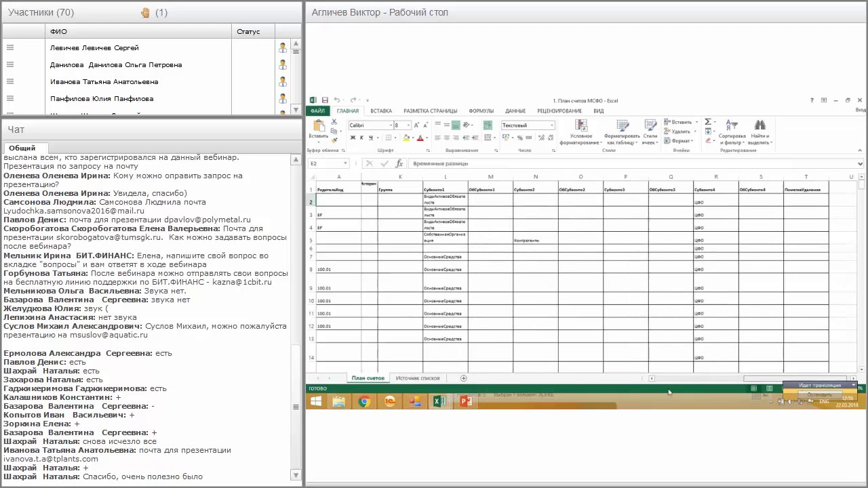Activate the Format Painter brush
Image resolution: width=868 pixels, height=488 pixels.
(x=334, y=140)
